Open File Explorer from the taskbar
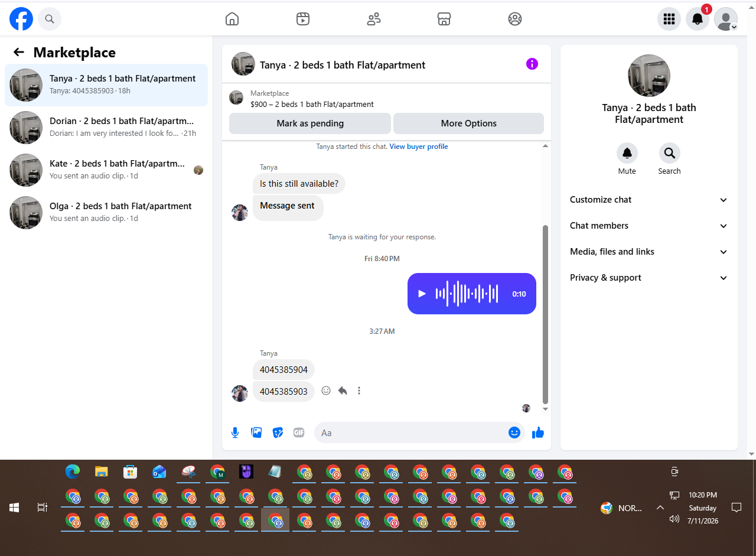Screen dimensions: 756x556 coord(102,472)
